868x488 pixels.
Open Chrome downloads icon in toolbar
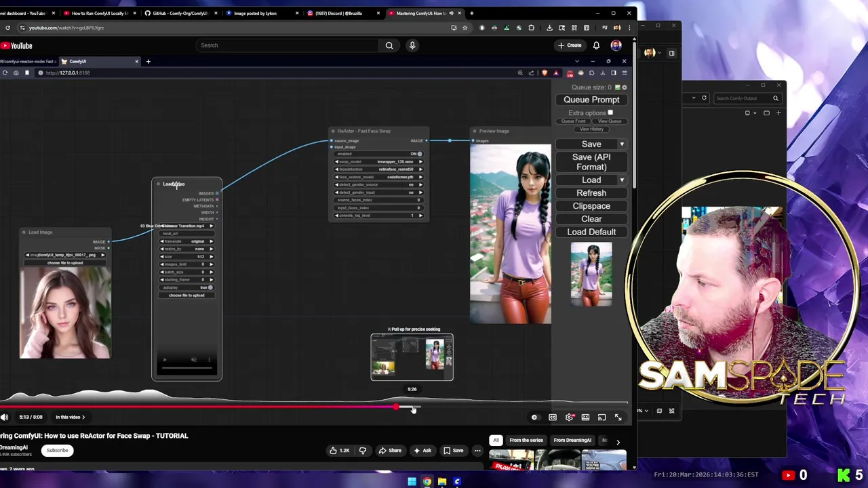pos(549,28)
